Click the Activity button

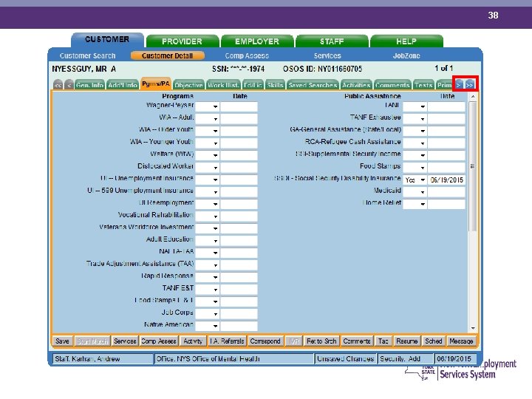(x=193, y=341)
